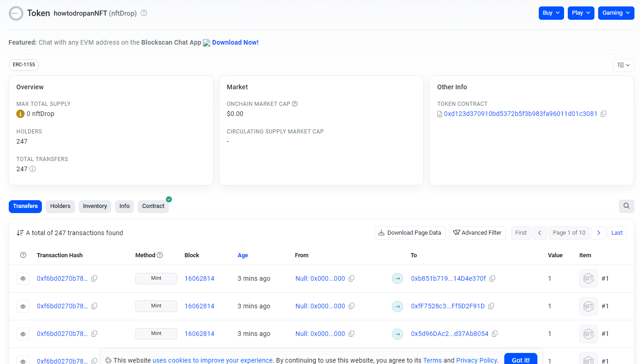Open transaction hash link in first row
Viewport: 640px width, 364px height.
point(62,278)
